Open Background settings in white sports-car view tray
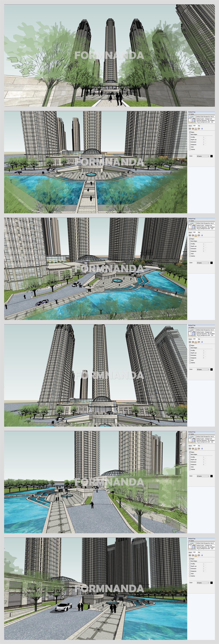The width and height of the screenshot is (219, 644). 196,555
